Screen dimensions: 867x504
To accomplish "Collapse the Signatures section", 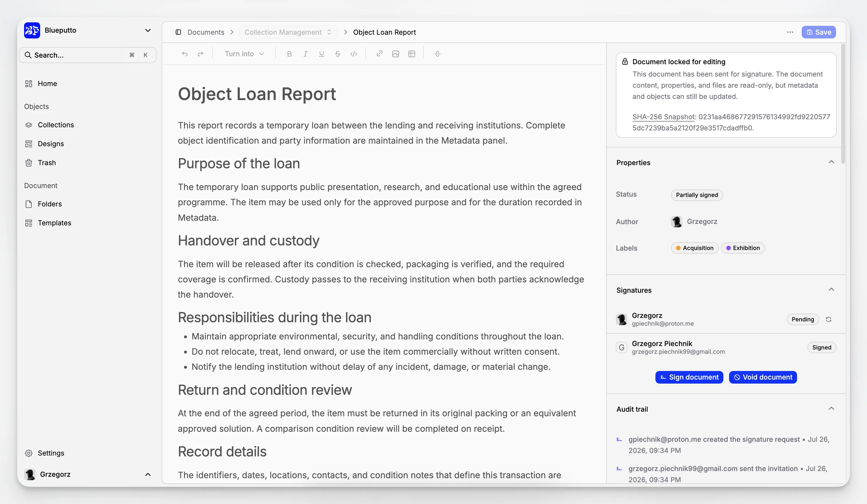I will 831,290.
